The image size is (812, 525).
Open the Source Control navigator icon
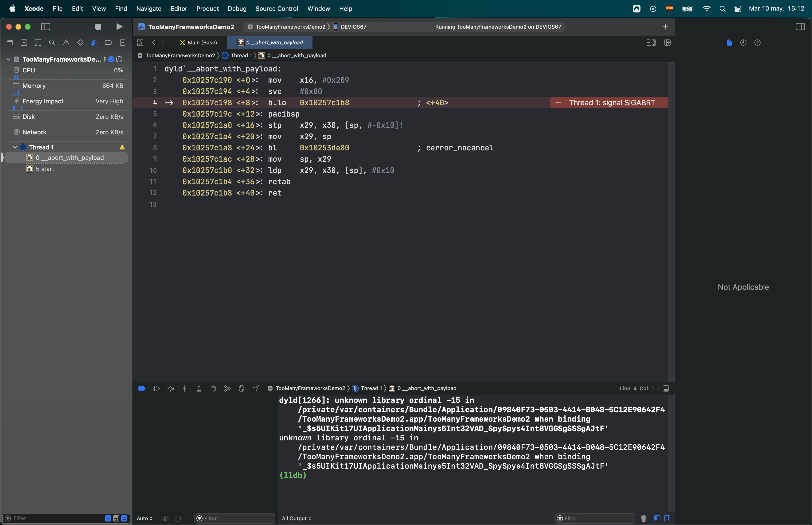coord(24,43)
